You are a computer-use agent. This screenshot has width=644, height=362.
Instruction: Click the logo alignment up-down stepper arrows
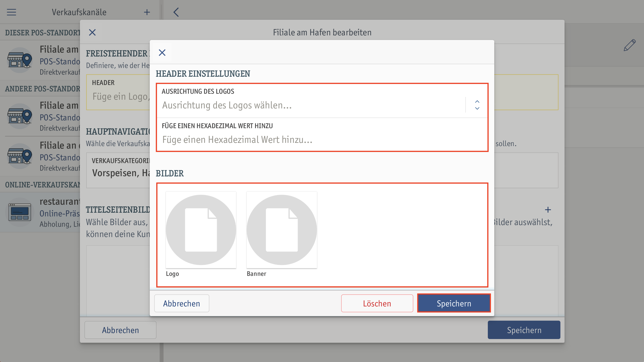pos(477,105)
